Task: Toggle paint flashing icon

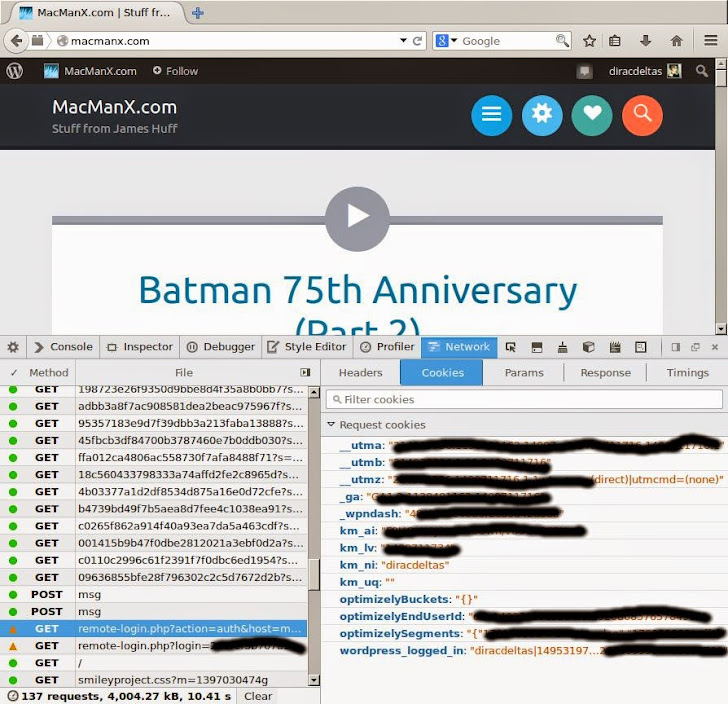Action: click(x=562, y=347)
